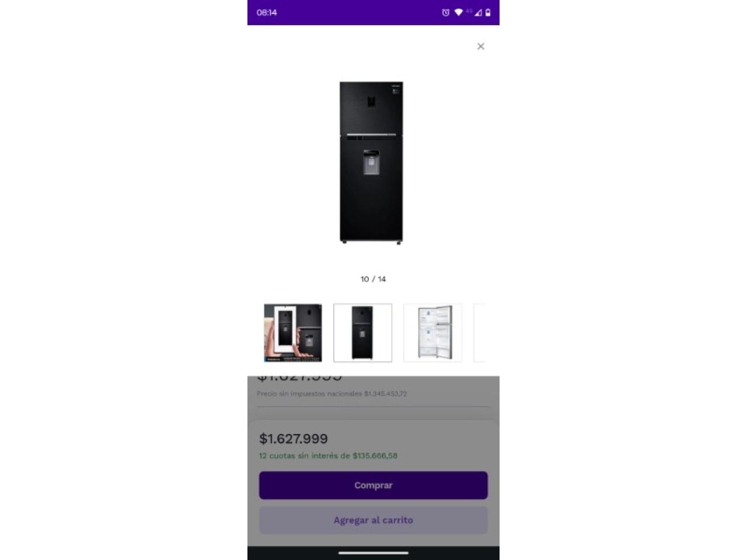Screen dimensions: 747x560
Task: Click the Agregar al carrito button
Action: point(373,520)
